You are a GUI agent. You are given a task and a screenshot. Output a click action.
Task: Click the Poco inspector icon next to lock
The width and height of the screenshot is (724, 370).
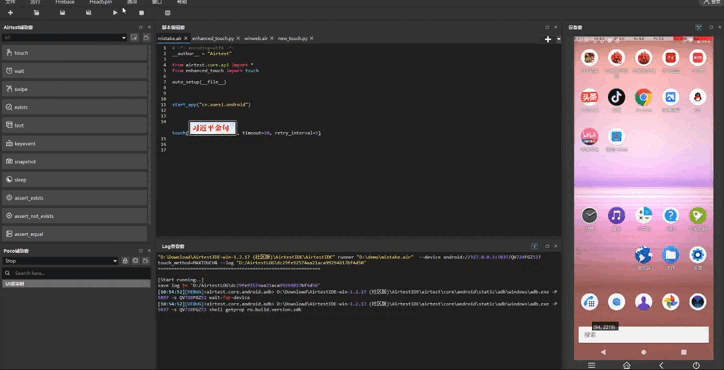click(135, 261)
